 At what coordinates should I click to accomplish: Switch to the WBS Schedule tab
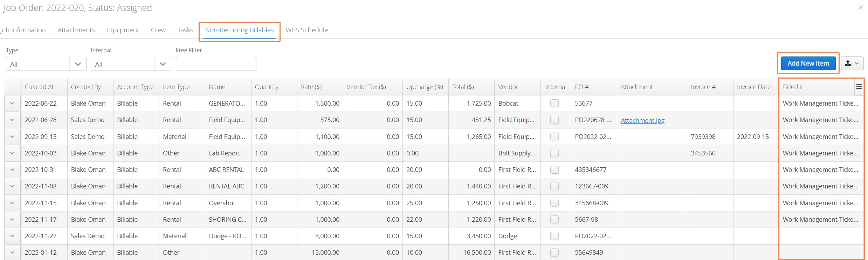(306, 30)
